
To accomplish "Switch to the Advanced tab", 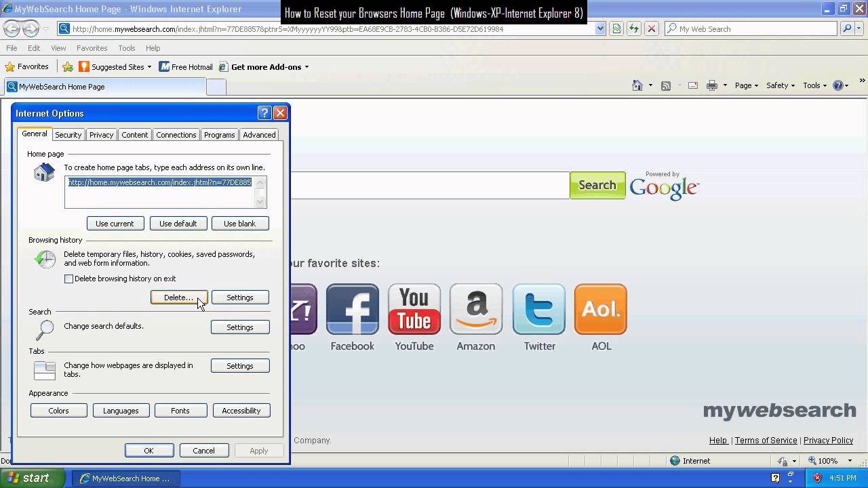I will [x=259, y=135].
